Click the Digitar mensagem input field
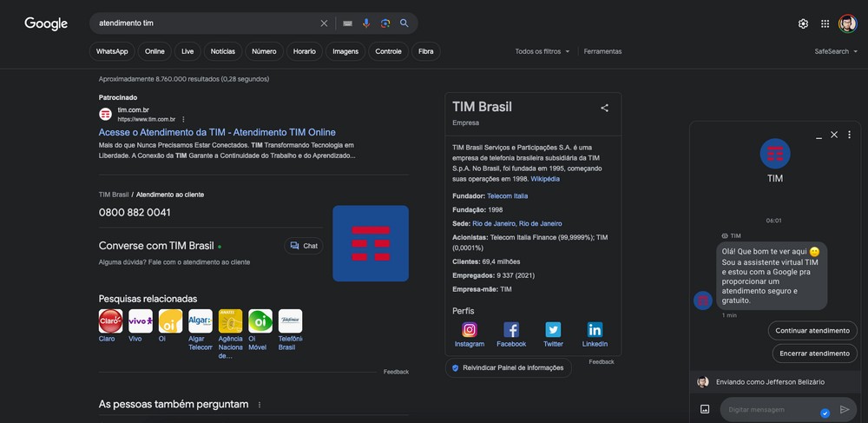This screenshot has height=423, width=868. pyautogui.click(x=768, y=409)
